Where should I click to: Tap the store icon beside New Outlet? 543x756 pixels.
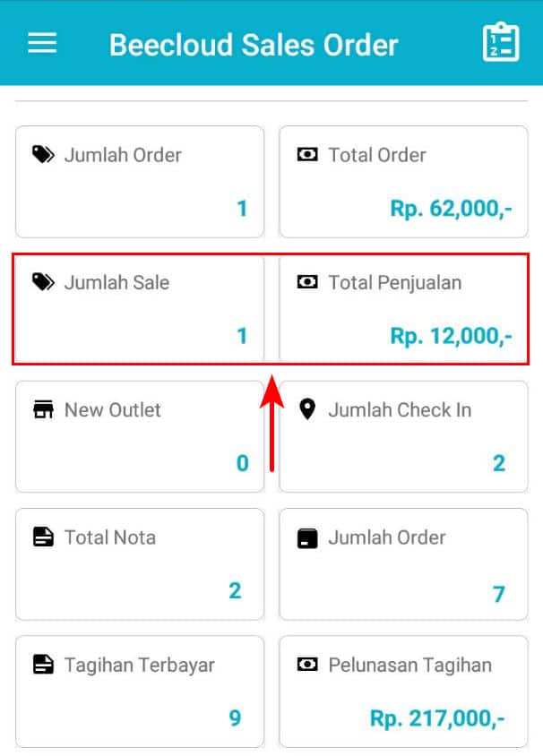click(x=43, y=410)
